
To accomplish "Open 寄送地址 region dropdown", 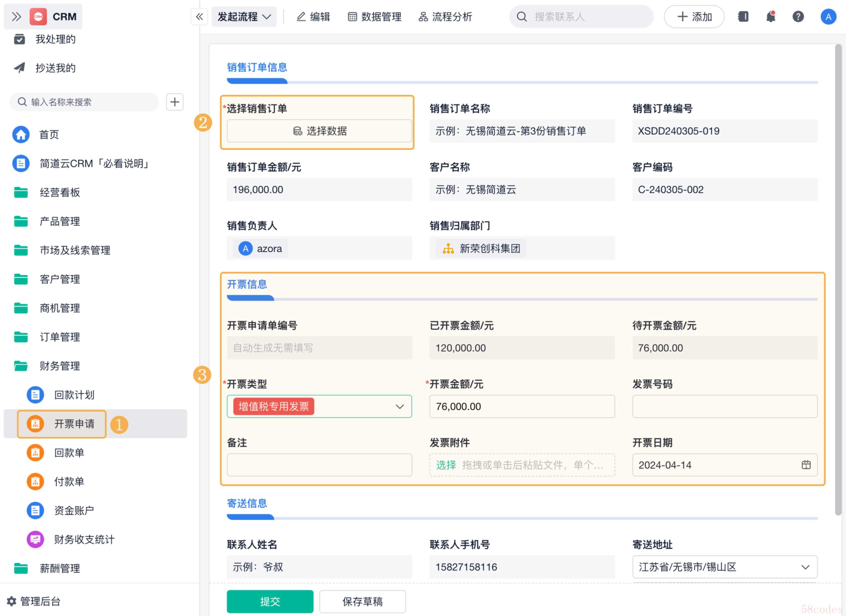I will coord(805,567).
